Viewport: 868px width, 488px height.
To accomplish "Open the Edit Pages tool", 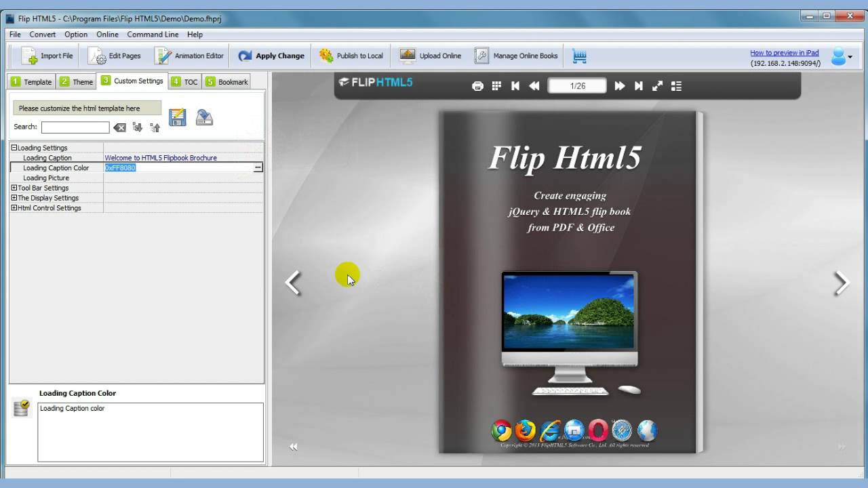I will click(x=115, y=56).
